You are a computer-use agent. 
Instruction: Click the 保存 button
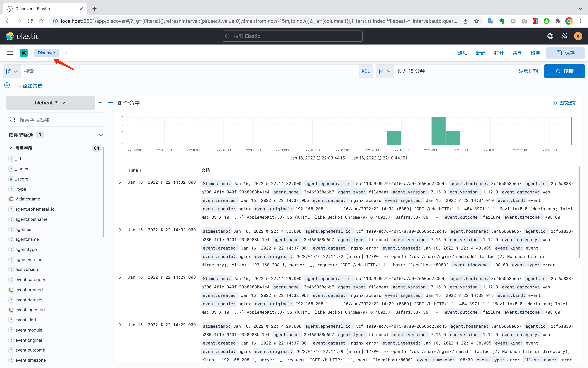click(x=565, y=53)
